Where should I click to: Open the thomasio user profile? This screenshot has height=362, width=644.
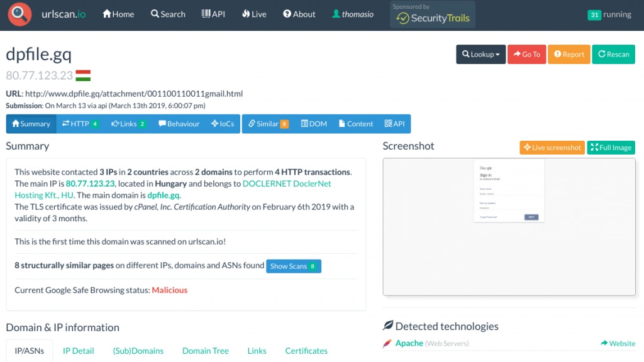352,14
